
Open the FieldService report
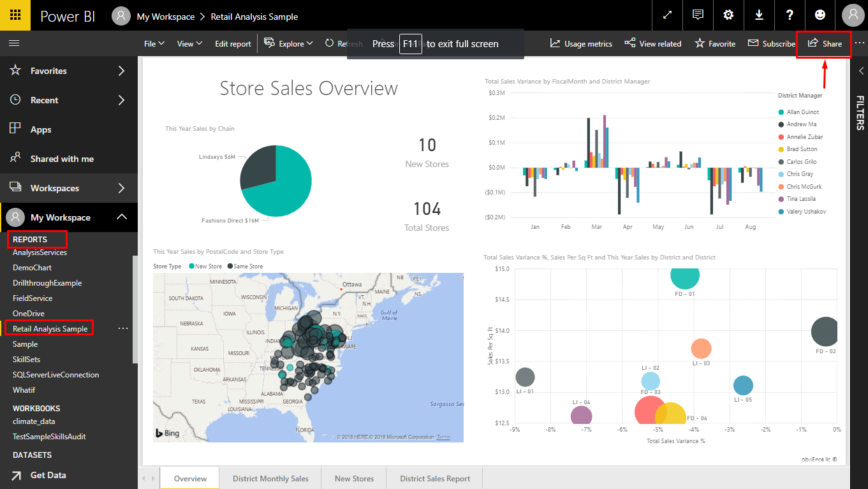33,298
